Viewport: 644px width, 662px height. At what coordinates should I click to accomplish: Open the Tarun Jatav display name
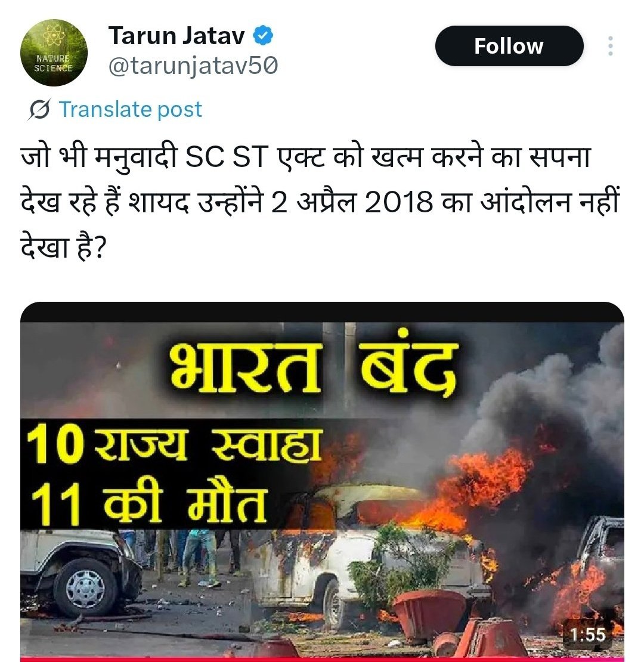177,35
